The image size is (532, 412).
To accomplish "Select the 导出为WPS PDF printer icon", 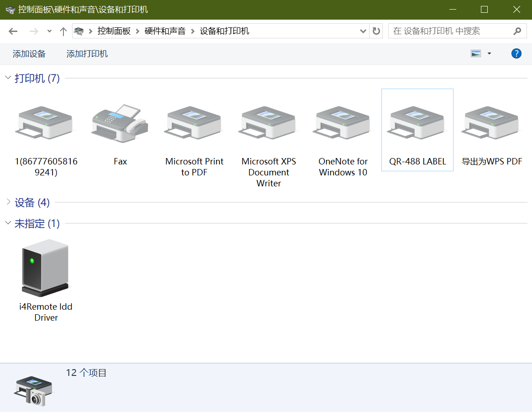I will [490, 122].
